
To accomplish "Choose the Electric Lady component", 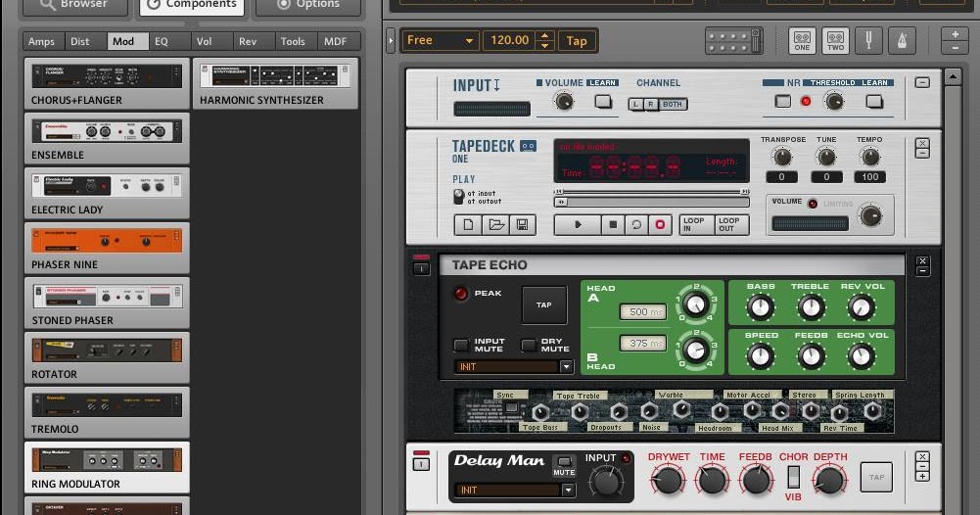I will click(x=107, y=193).
